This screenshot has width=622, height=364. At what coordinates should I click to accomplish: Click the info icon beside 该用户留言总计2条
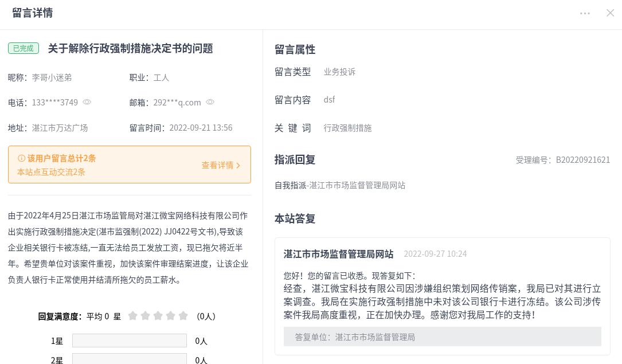(21, 158)
